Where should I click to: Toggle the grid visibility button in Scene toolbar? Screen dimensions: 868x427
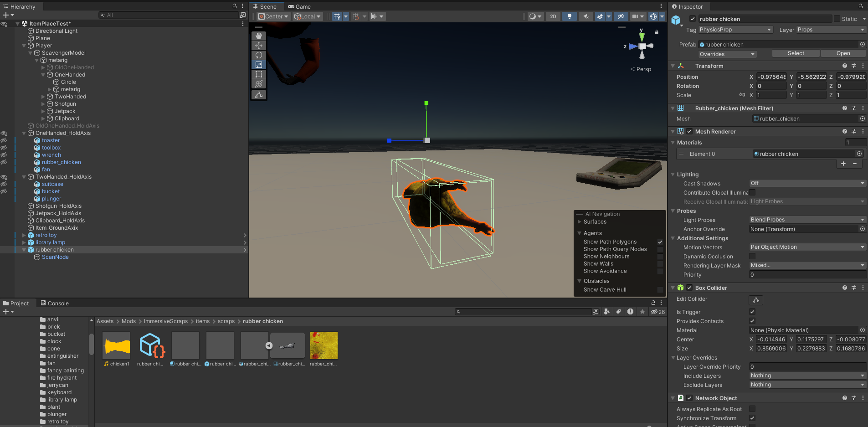tap(337, 16)
